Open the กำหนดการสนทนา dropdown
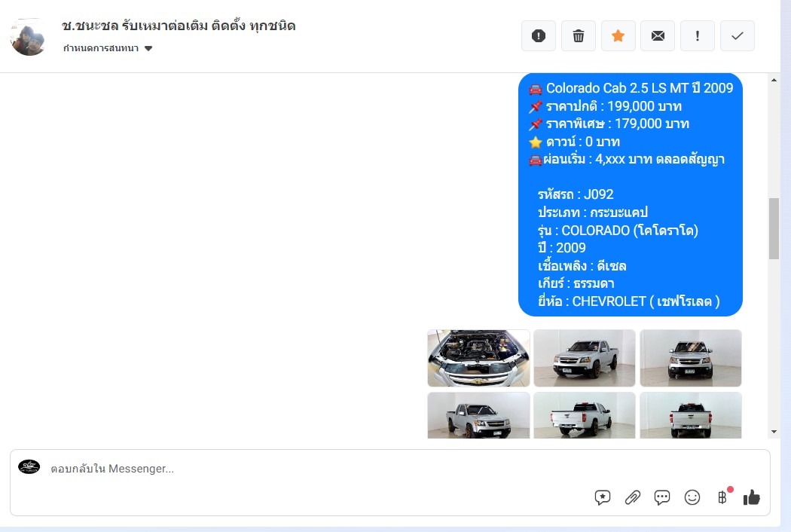Image resolution: width=791 pixels, height=532 pixels. (x=108, y=48)
